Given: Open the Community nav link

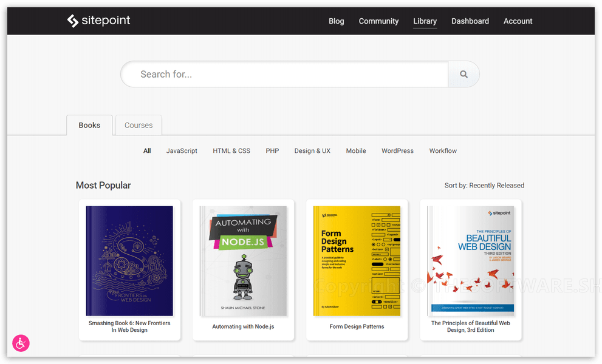Looking at the screenshot, I should click(378, 21).
